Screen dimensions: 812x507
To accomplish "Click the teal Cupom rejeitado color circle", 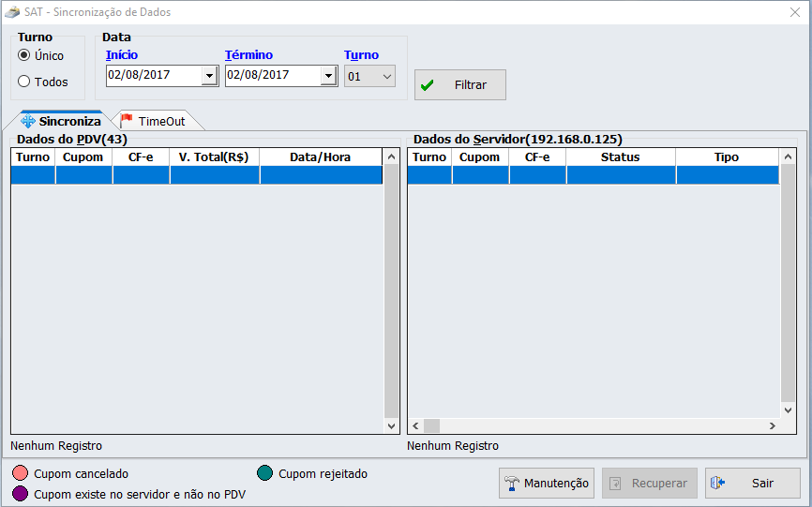I will click(x=264, y=474).
